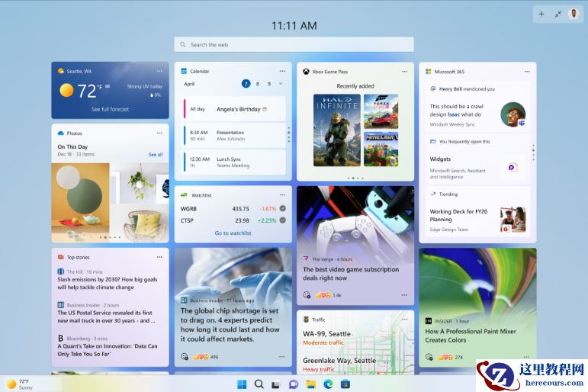588x392 pixels.
Task: Open Xbox Game Pass widget options
Action: coord(405,71)
